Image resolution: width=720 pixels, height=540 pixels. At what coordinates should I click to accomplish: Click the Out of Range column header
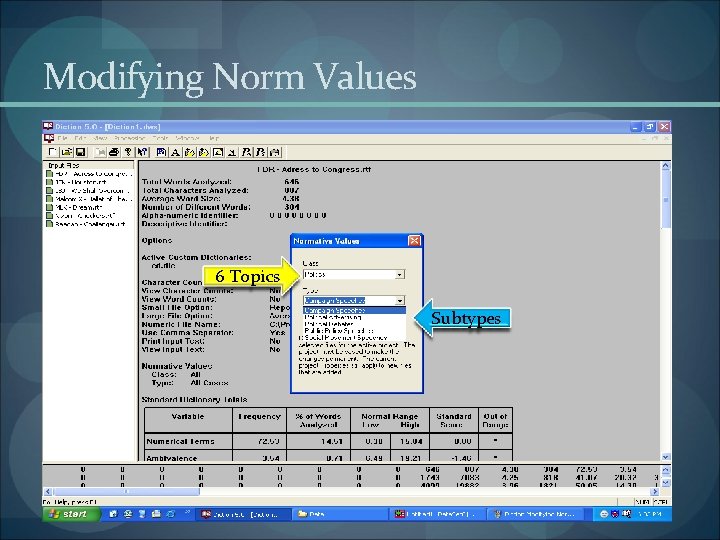495,420
